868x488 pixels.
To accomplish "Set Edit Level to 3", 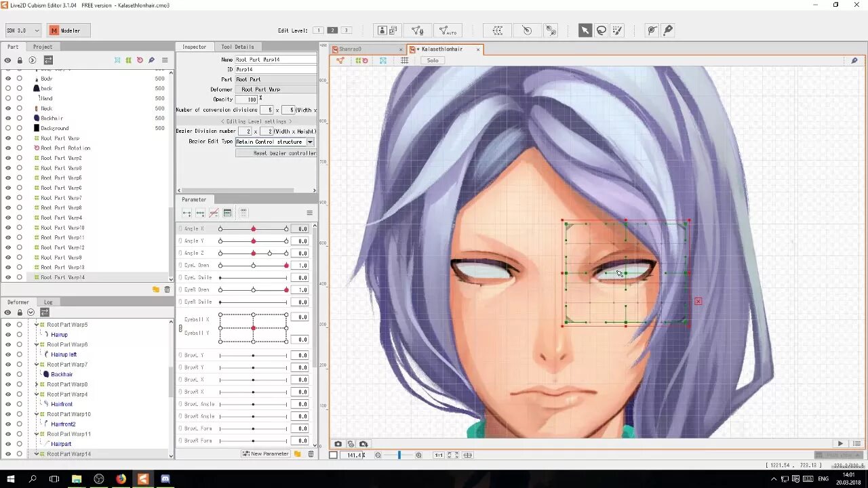I will (x=346, y=30).
